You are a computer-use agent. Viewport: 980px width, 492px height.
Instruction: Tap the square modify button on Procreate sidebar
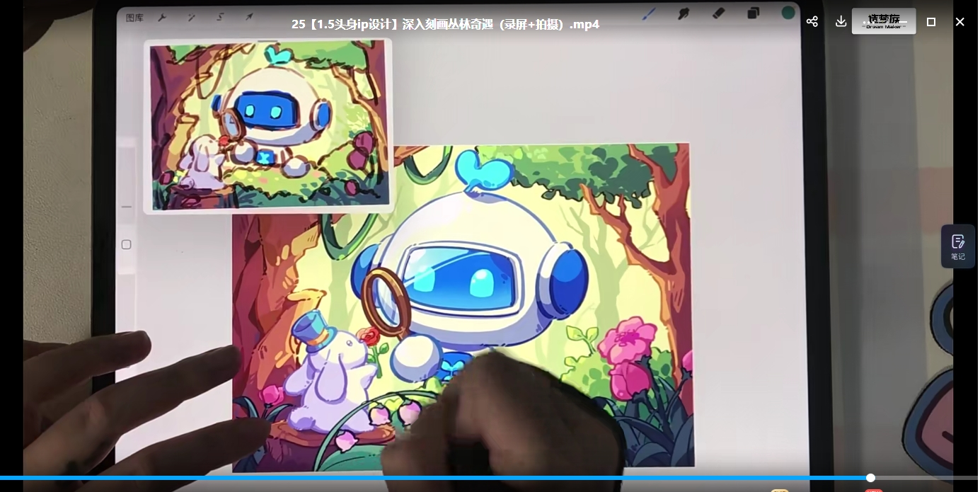point(126,245)
